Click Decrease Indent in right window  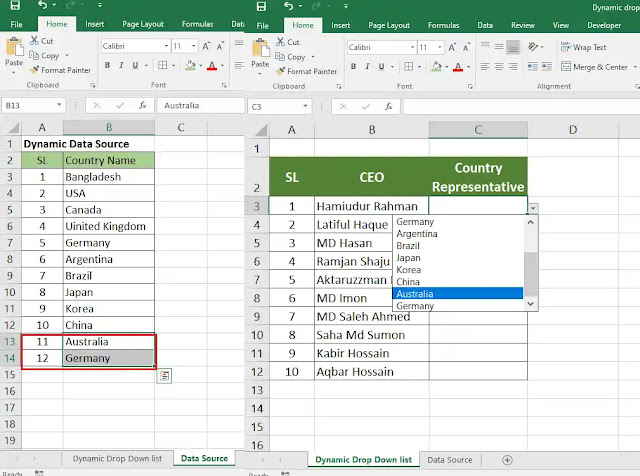[532, 67]
